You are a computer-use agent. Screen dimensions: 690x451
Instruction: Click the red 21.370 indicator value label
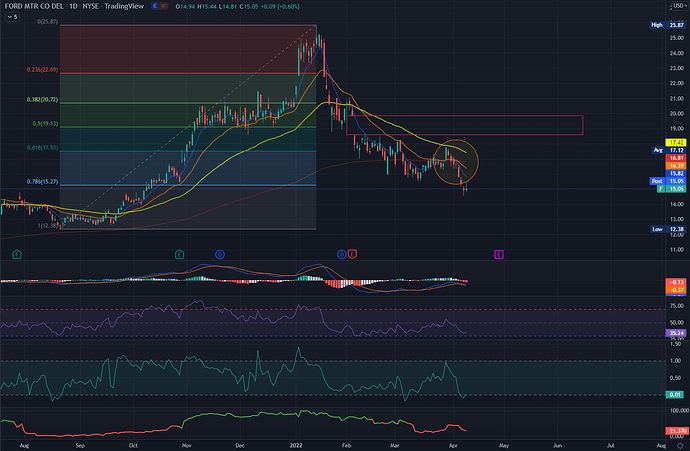[x=676, y=431]
